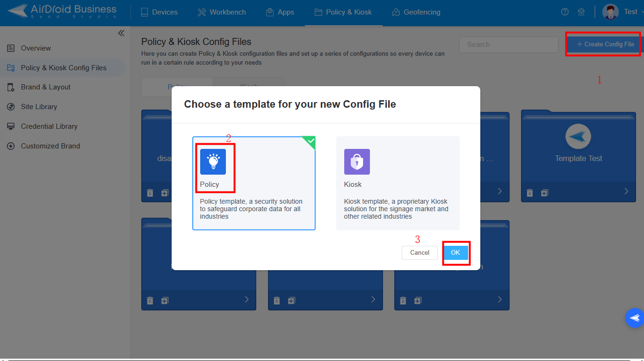
Task: Open the support agent headset icon
Action: [x=581, y=12]
